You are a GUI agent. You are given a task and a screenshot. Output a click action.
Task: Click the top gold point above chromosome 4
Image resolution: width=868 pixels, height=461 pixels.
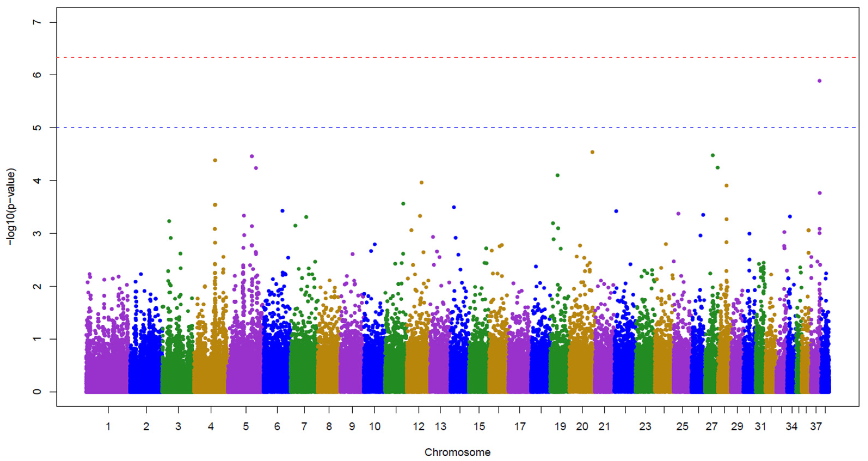[215, 160]
